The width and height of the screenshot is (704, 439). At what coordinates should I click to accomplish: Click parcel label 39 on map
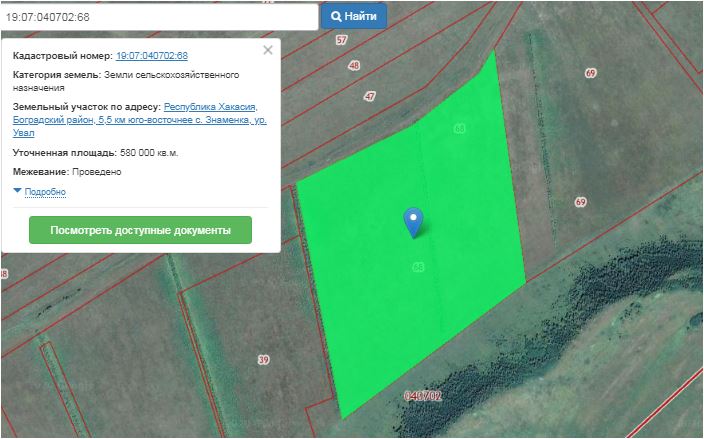[x=264, y=360]
